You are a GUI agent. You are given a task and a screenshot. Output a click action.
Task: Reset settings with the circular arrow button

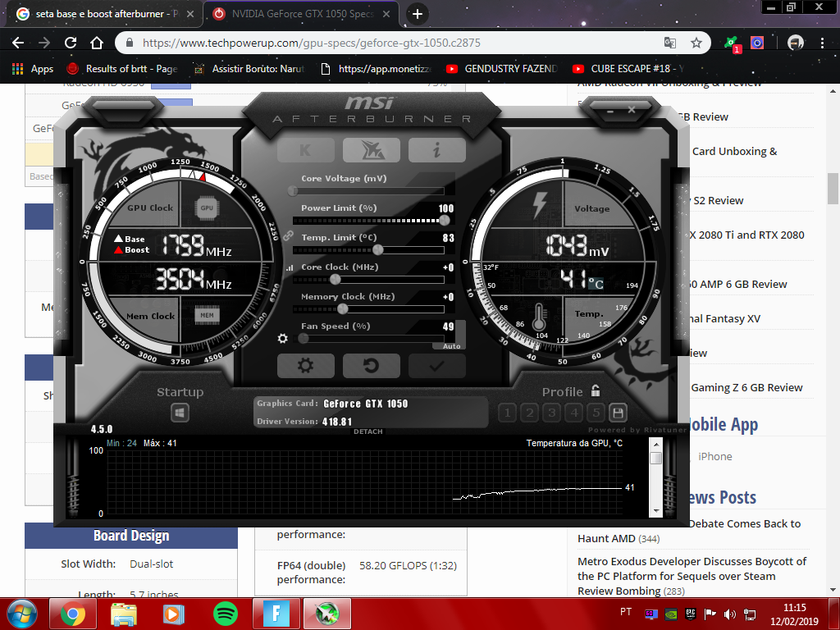pyautogui.click(x=372, y=366)
